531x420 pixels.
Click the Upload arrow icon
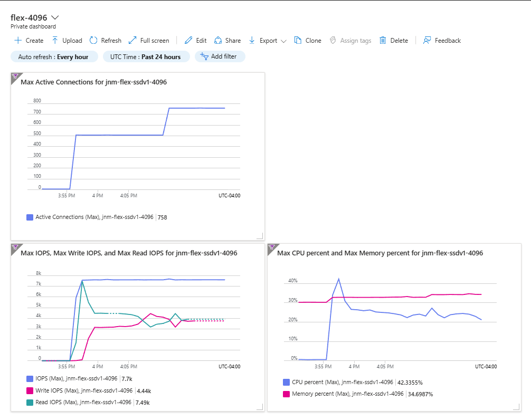(55, 41)
